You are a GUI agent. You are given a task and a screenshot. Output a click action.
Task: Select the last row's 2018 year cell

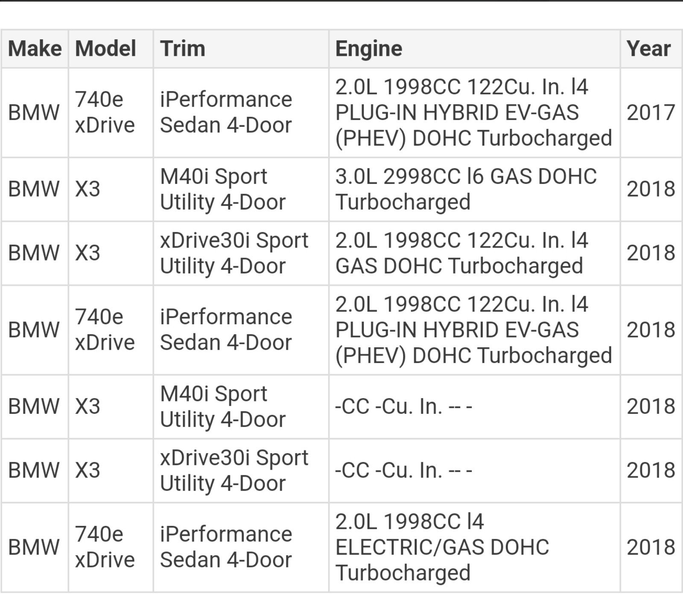[651, 547]
